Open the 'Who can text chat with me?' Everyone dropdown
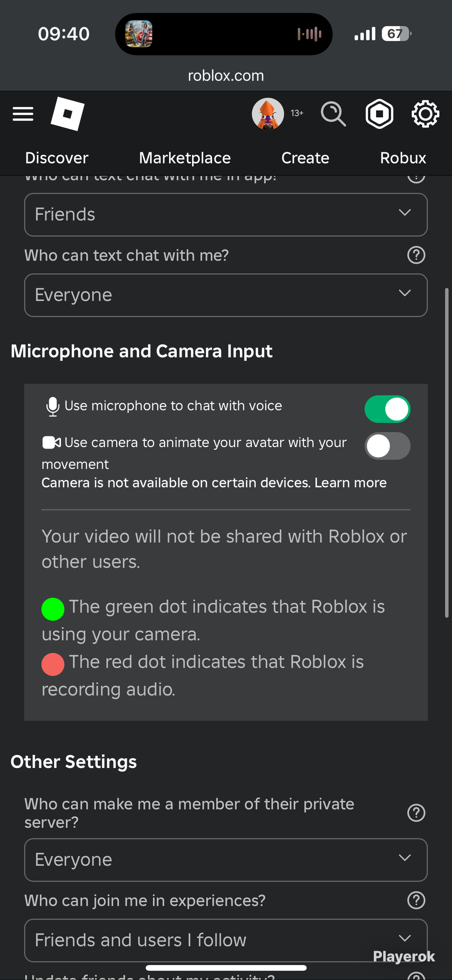This screenshot has height=980, width=452. pyautogui.click(x=226, y=295)
